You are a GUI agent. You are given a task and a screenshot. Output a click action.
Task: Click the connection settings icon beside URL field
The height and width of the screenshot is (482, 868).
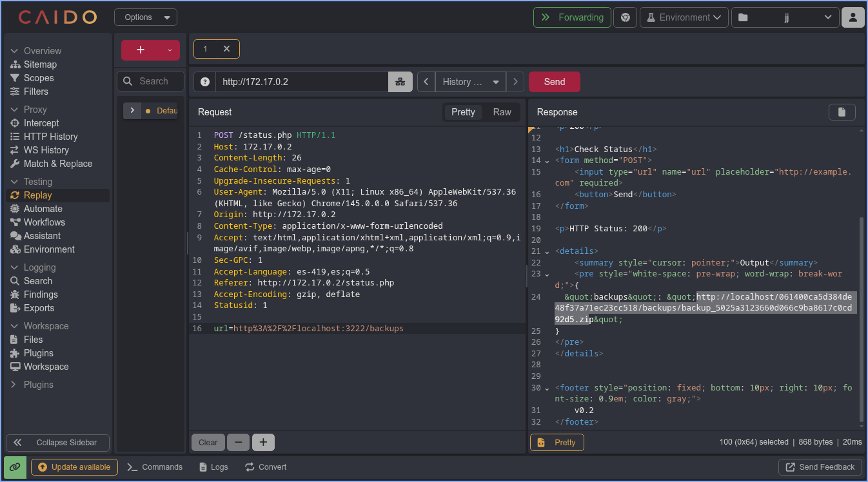point(400,82)
